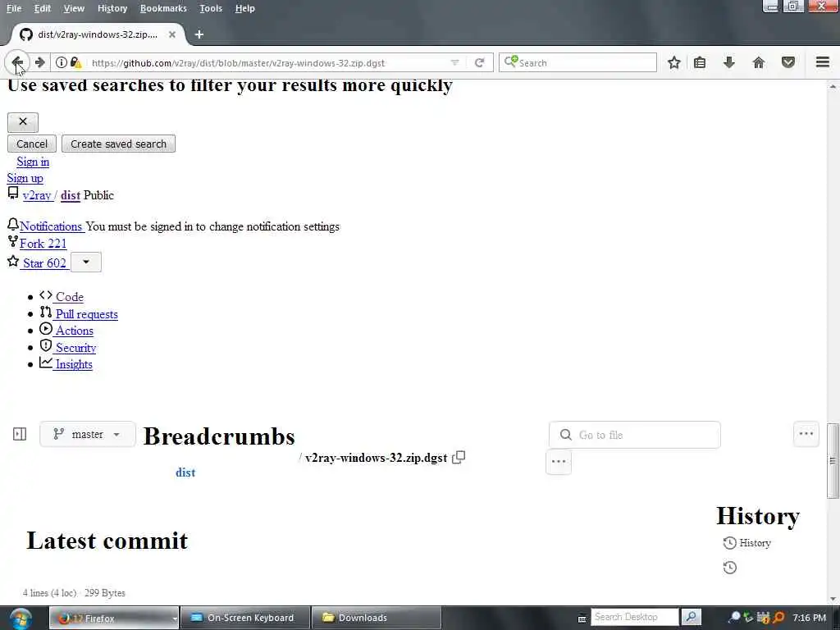This screenshot has width=840, height=630.
Task: Expand file tree side panel icon
Action: click(x=20, y=434)
